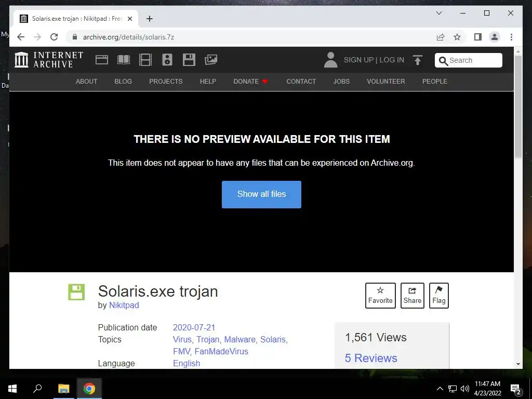Select the Solaris.exe trojan browser tab

[x=76, y=19]
